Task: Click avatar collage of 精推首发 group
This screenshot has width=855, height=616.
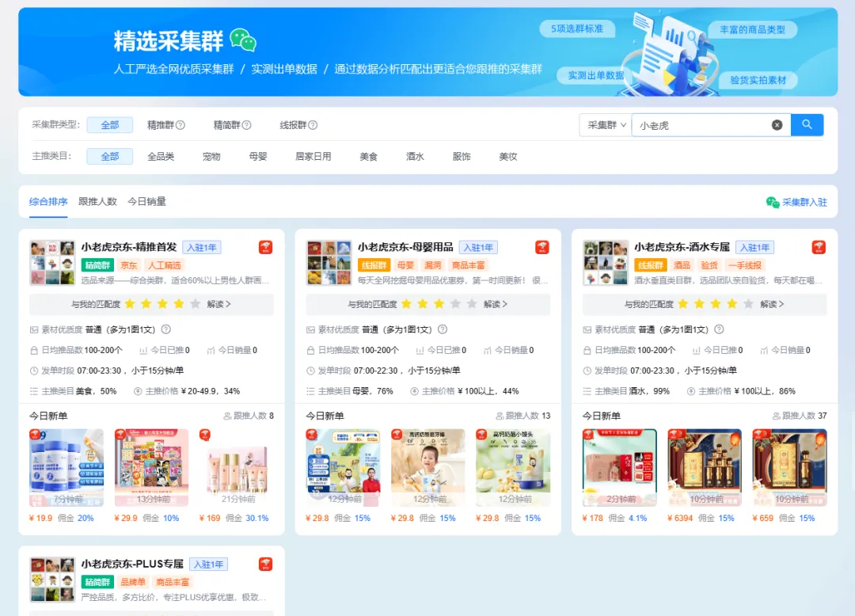Action: coord(52,263)
